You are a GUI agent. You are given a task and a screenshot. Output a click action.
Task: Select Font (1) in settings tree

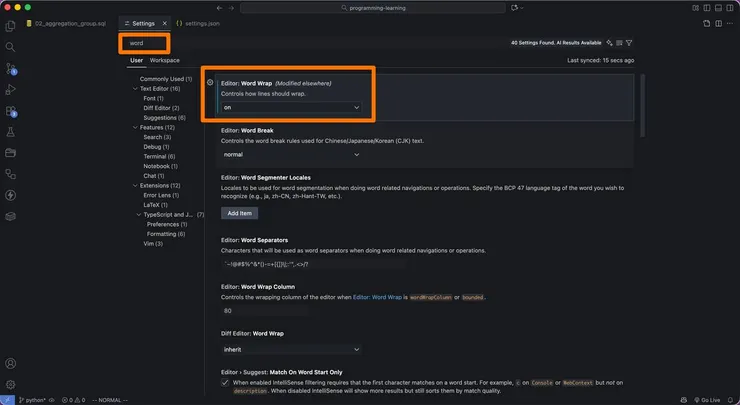click(153, 98)
